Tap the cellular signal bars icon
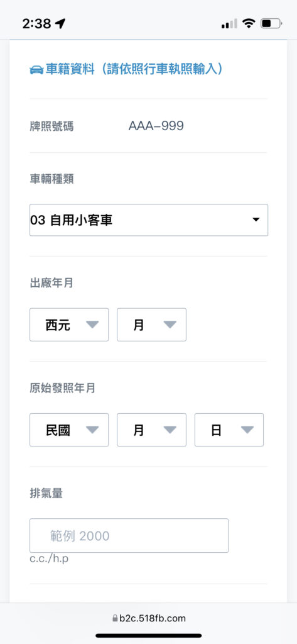 (x=229, y=25)
